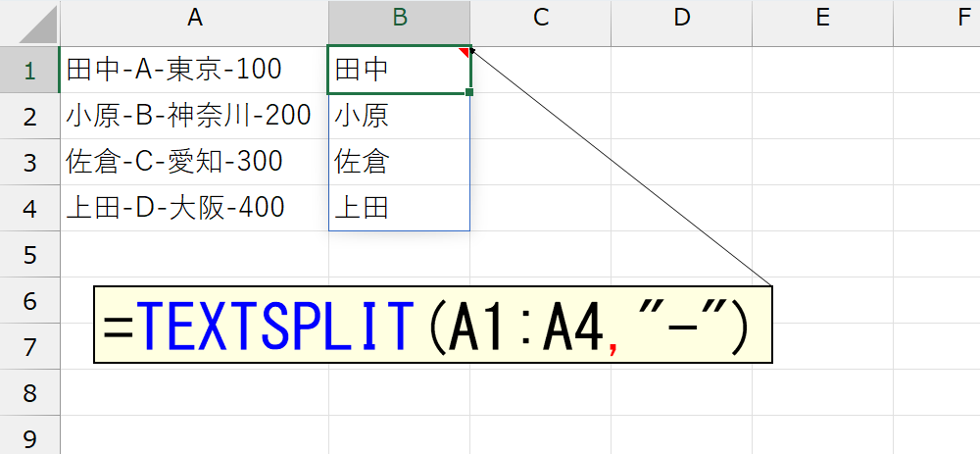Image resolution: width=980 pixels, height=454 pixels.
Task: Select row 3 header
Action: point(30,162)
